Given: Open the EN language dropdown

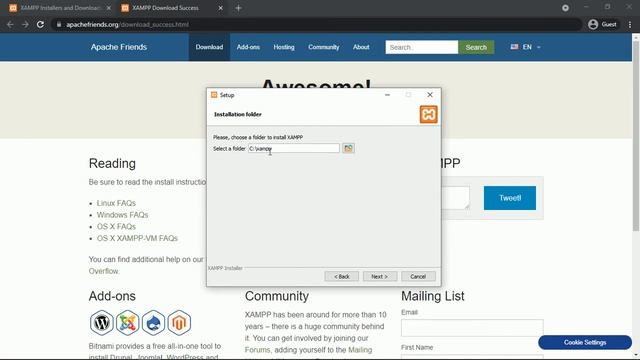Looking at the screenshot, I should pos(526,47).
